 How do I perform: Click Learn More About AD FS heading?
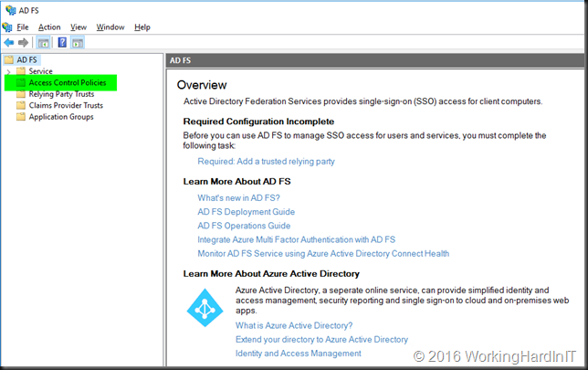(236, 181)
